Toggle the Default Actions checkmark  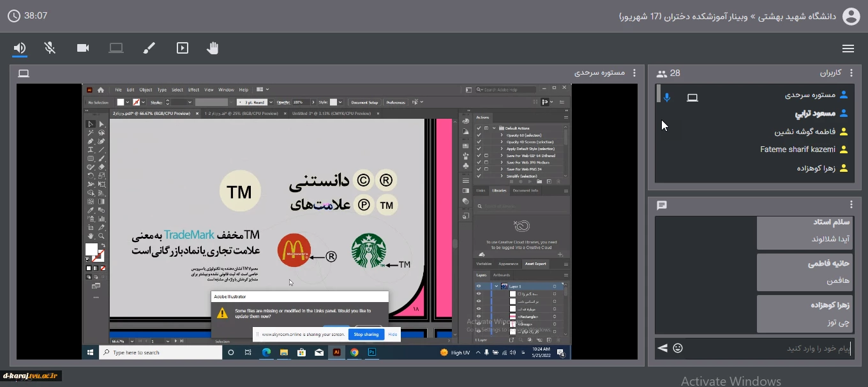(x=479, y=128)
